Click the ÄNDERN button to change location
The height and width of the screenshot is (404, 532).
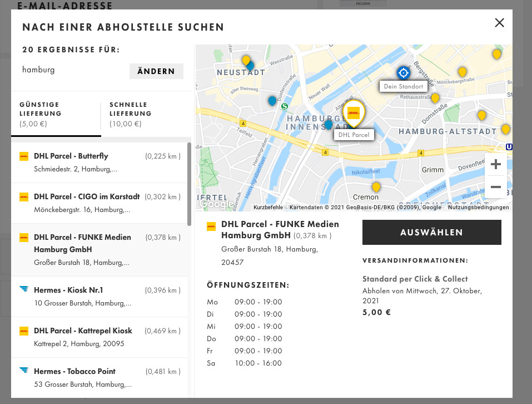point(156,71)
